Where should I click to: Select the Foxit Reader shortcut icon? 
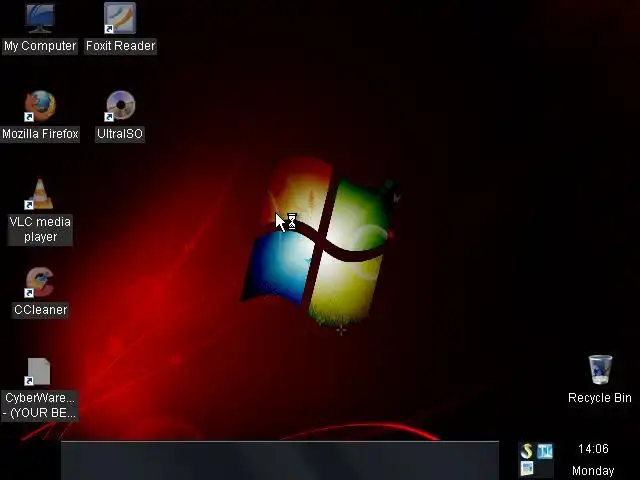click(x=120, y=18)
